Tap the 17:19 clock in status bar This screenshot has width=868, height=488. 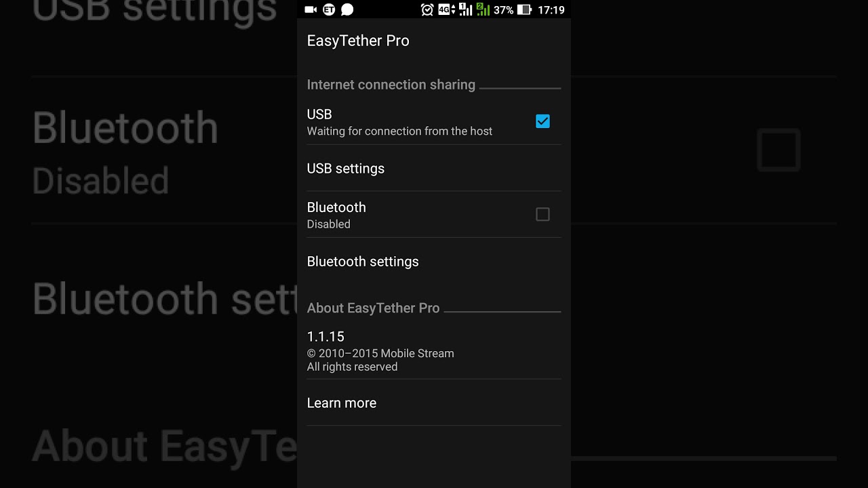(x=551, y=10)
